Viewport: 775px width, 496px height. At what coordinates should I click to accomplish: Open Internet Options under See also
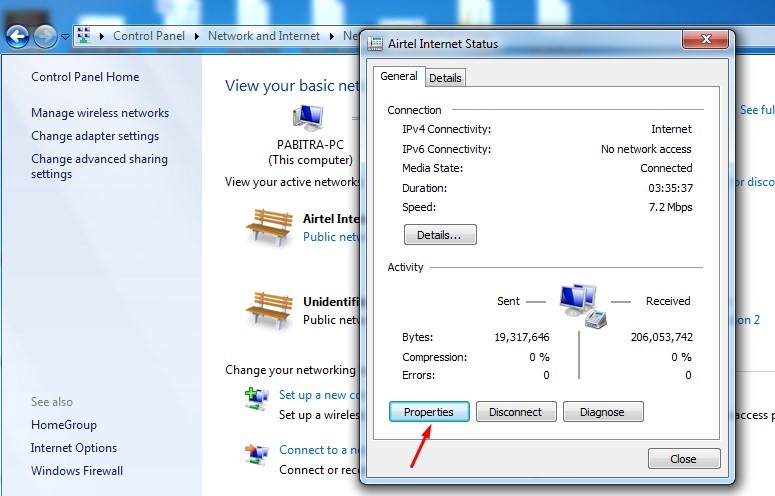74,448
